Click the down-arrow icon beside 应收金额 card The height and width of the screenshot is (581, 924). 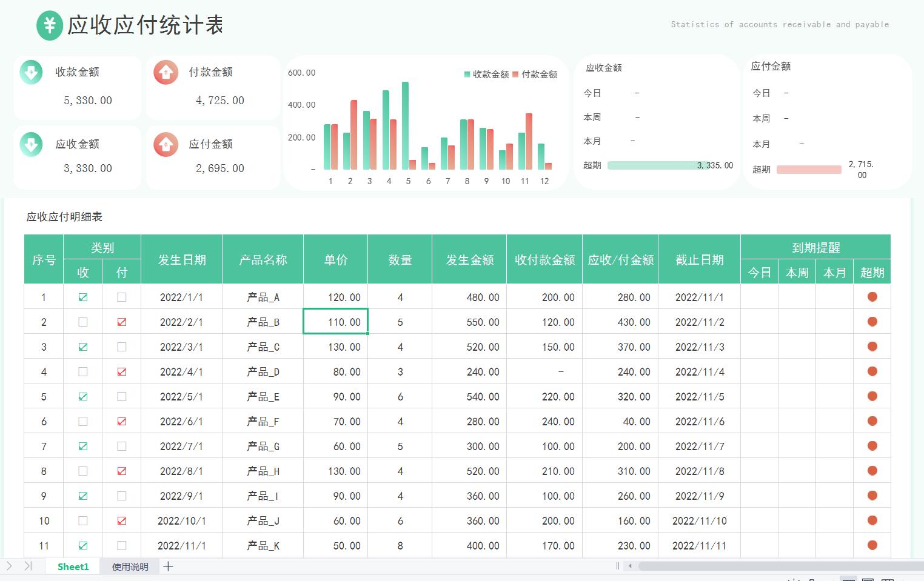point(30,144)
